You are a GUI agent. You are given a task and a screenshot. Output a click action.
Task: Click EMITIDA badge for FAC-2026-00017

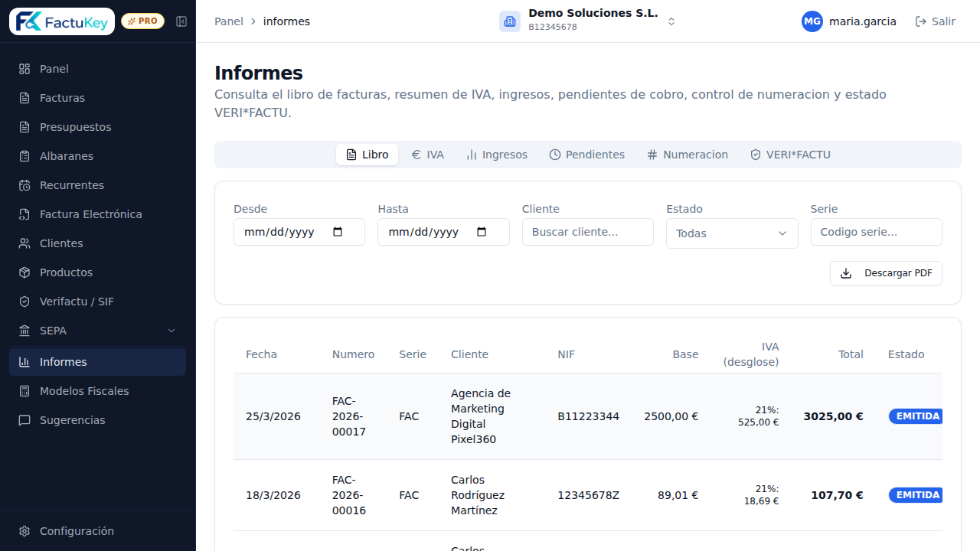pos(916,416)
